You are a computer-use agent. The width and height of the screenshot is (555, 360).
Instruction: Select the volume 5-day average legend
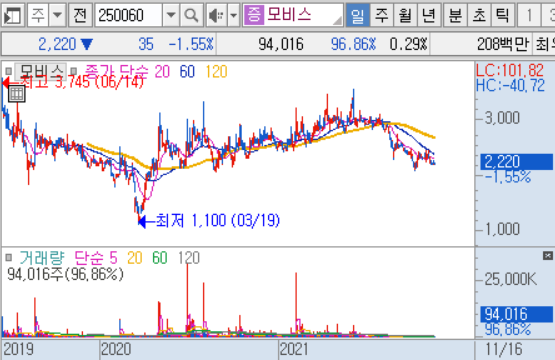113,258
